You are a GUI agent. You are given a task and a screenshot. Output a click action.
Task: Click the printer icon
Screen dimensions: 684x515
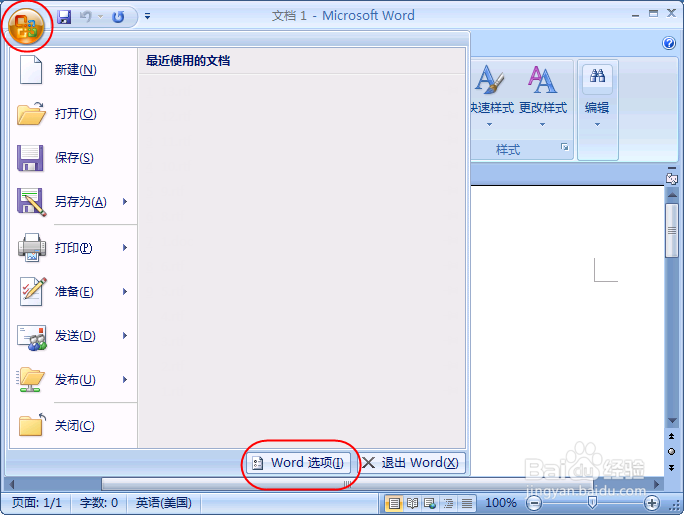(x=31, y=247)
